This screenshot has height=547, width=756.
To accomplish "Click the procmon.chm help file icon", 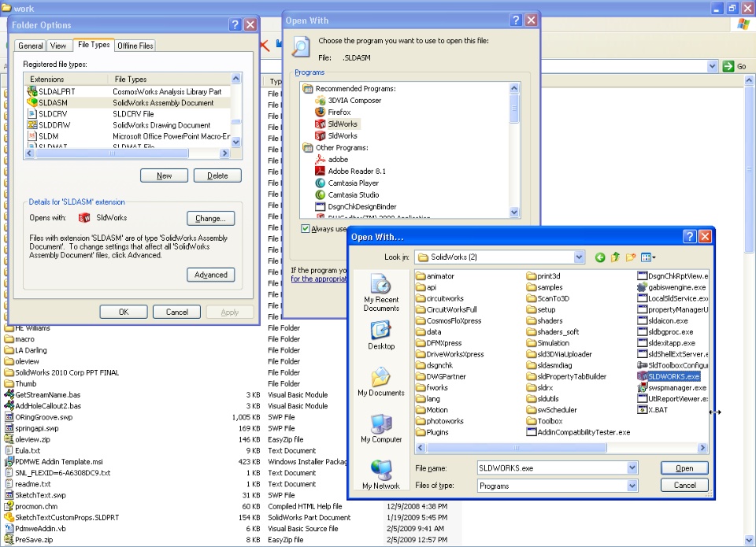I will coord(9,506).
